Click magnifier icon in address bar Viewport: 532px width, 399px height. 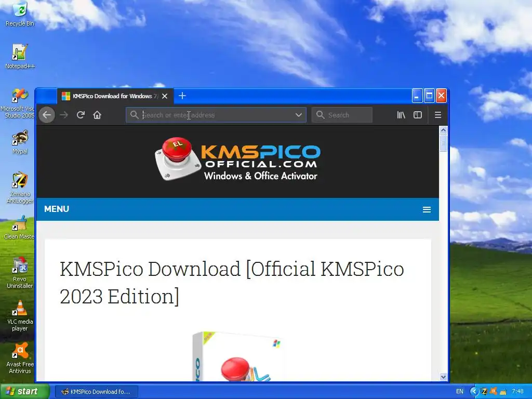tap(135, 115)
